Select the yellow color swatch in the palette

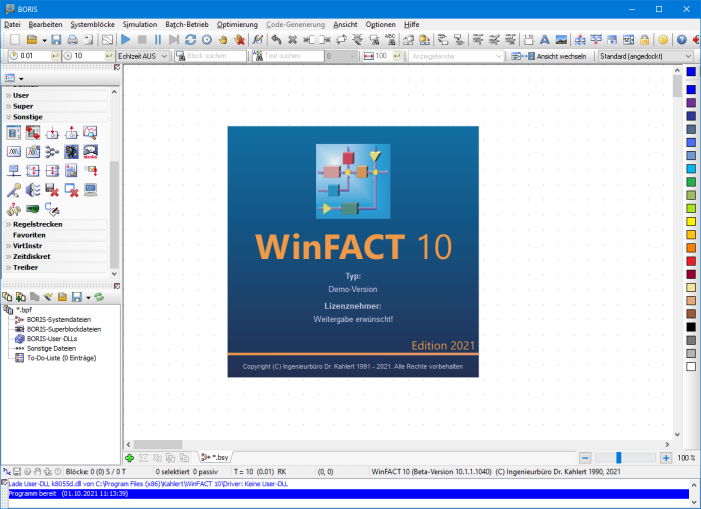click(x=691, y=221)
